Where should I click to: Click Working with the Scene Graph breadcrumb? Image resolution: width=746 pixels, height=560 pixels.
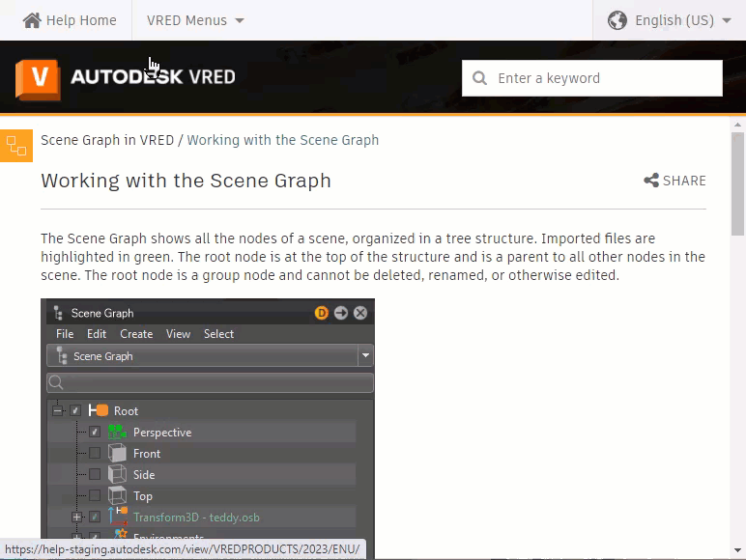point(282,140)
